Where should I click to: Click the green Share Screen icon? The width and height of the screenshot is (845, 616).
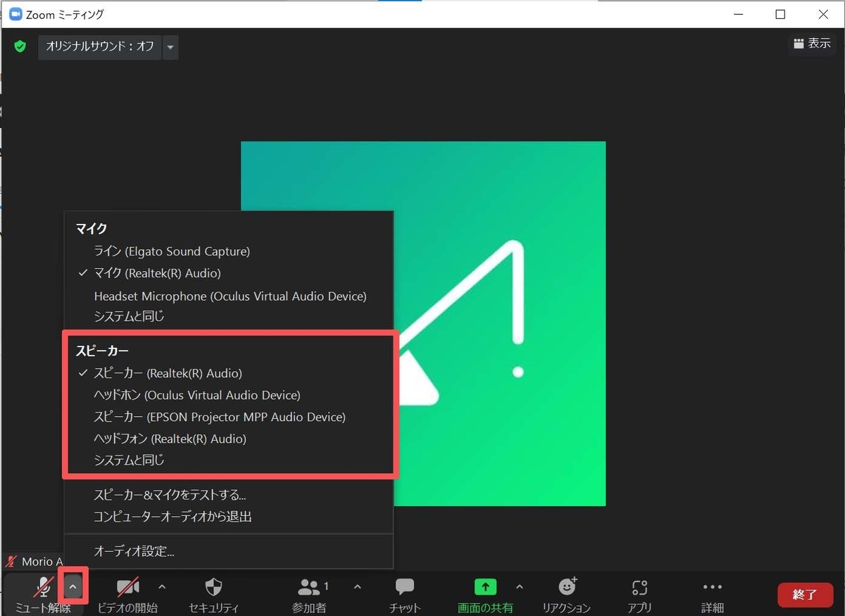485,586
